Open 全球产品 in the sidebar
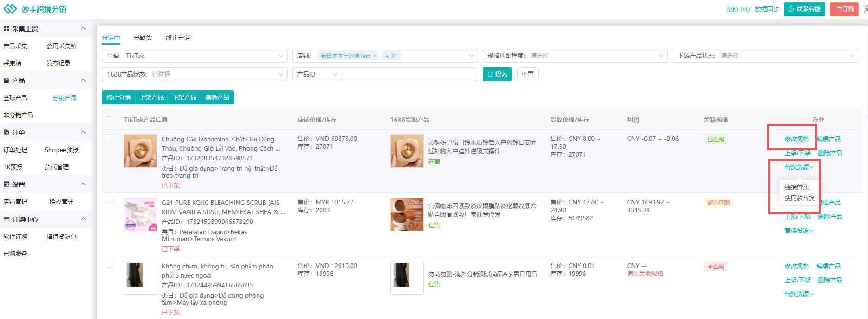868x319 pixels. [15, 98]
